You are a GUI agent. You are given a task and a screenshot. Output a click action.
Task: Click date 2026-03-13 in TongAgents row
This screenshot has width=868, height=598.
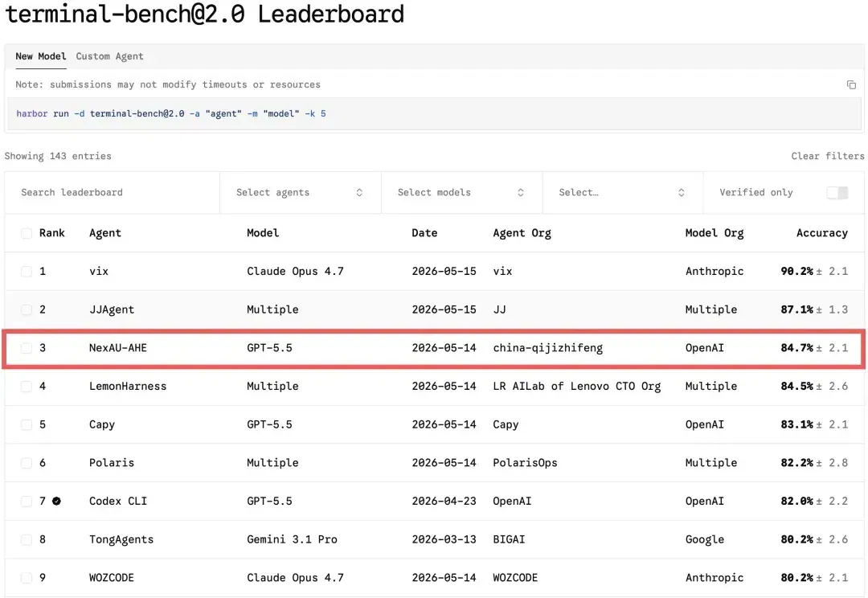coord(444,539)
